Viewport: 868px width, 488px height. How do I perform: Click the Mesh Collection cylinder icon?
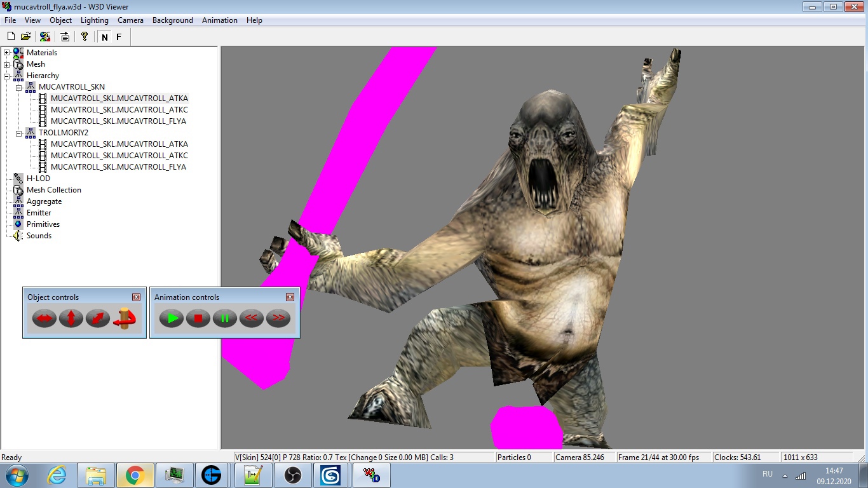point(18,190)
